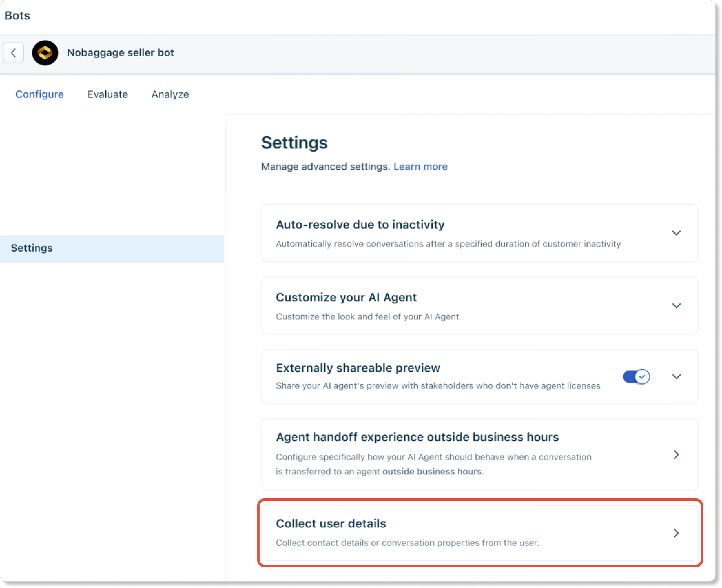Viewport: 722px width, 588px height.
Task: Click Auto-resolve due to inactivity title
Action: click(360, 225)
